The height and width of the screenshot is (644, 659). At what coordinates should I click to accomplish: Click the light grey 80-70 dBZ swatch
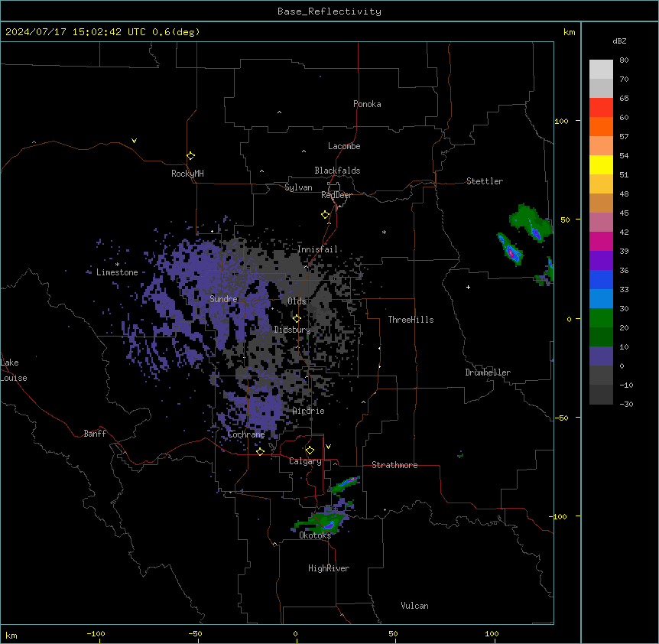point(601,70)
